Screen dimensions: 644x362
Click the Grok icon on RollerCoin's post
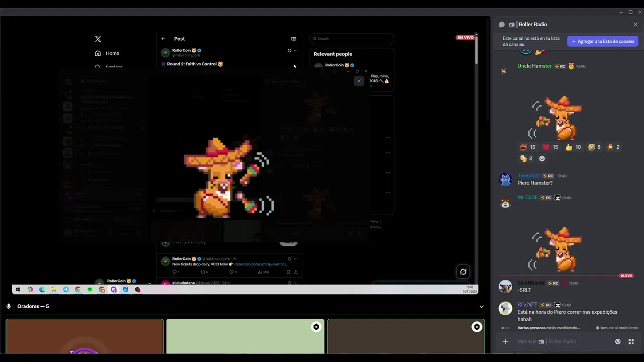pos(289,50)
